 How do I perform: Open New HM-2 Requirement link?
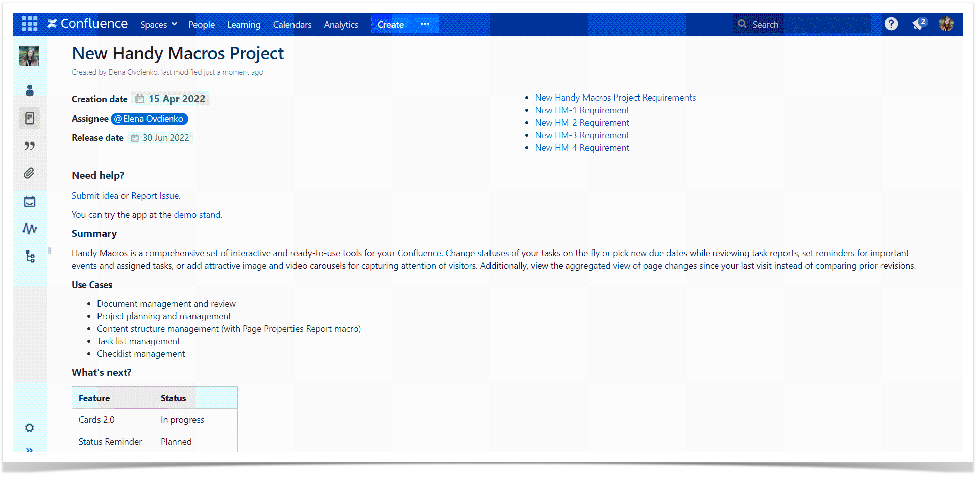[582, 123]
